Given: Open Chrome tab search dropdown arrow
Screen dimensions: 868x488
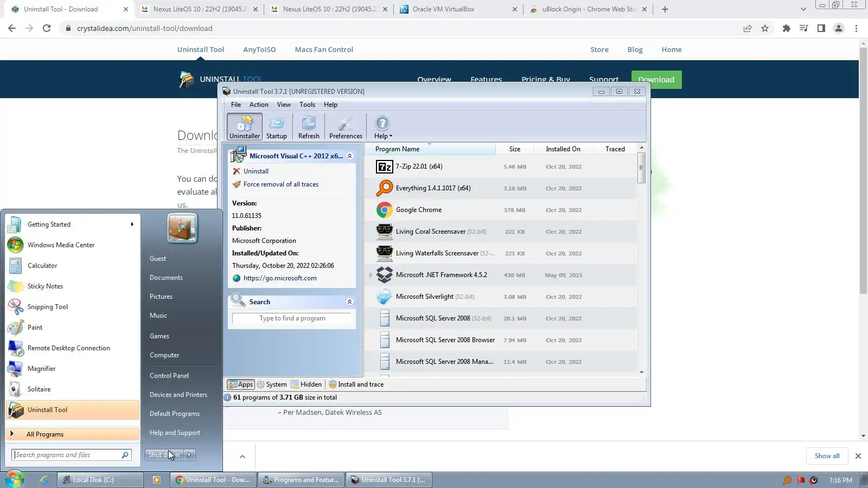Looking at the screenshot, I should (803, 9).
